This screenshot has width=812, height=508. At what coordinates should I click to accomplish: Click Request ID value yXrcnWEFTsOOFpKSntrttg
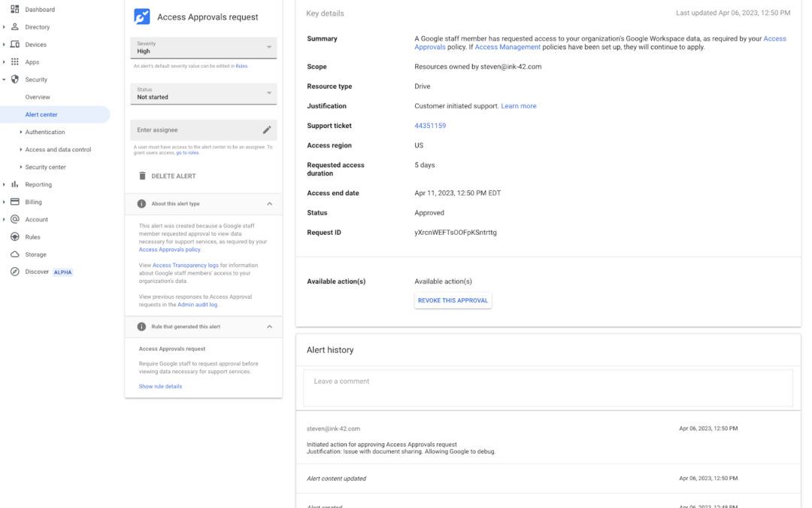[x=456, y=233]
